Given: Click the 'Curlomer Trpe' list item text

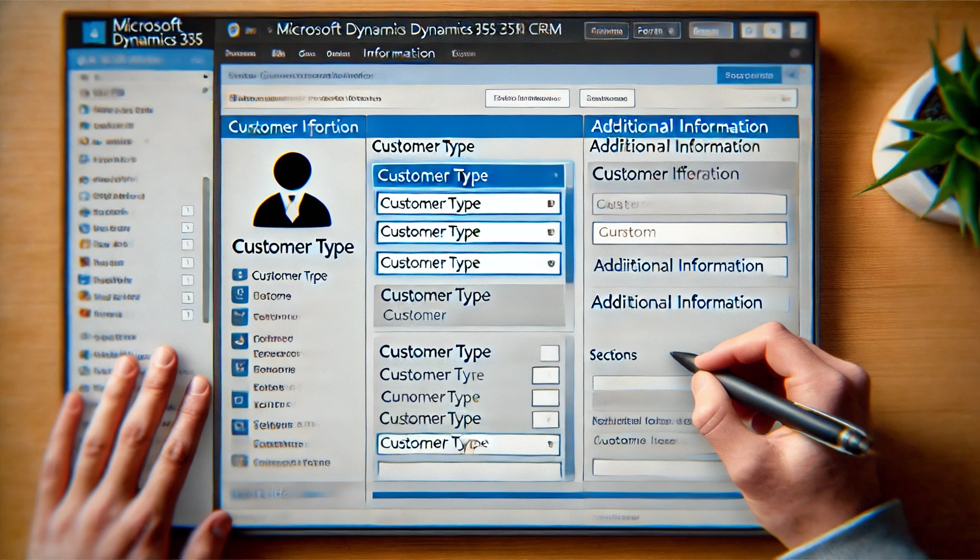Looking at the screenshot, I should tap(289, 276).
